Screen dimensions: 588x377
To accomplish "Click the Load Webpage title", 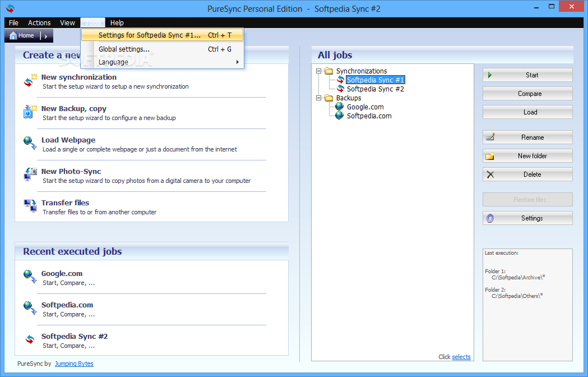I will click(x=68, y=140).
